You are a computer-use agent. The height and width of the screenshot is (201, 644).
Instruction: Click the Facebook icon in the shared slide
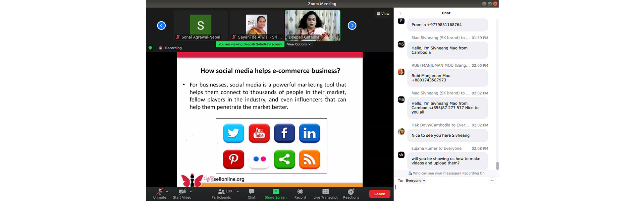click(284, 133)
